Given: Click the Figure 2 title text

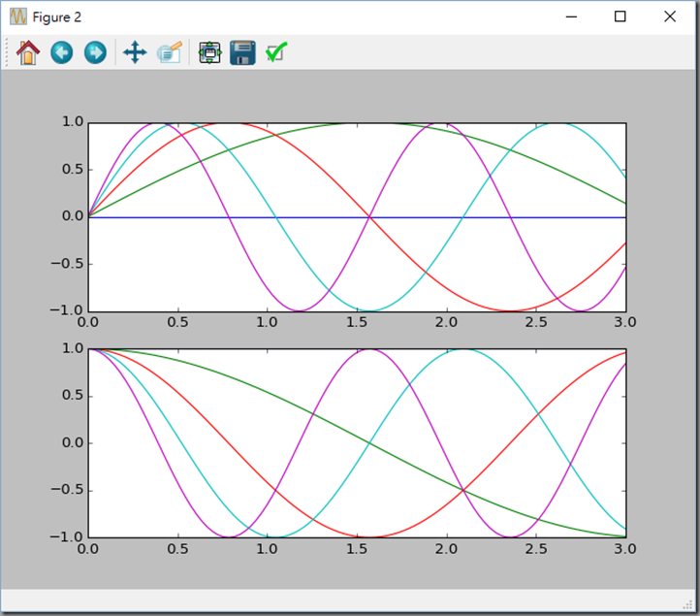Looking at the screenshot, I should [x=56, y=17].
